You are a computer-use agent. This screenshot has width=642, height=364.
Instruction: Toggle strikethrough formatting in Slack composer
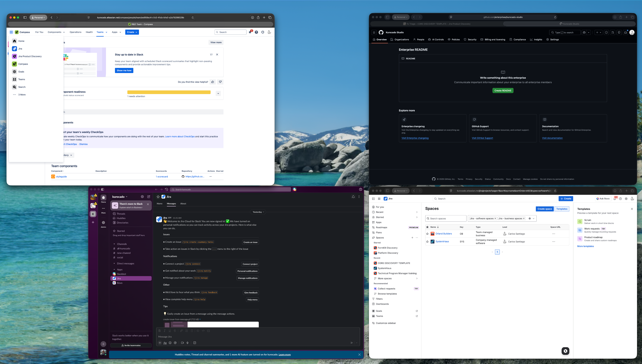coord(175,330)
